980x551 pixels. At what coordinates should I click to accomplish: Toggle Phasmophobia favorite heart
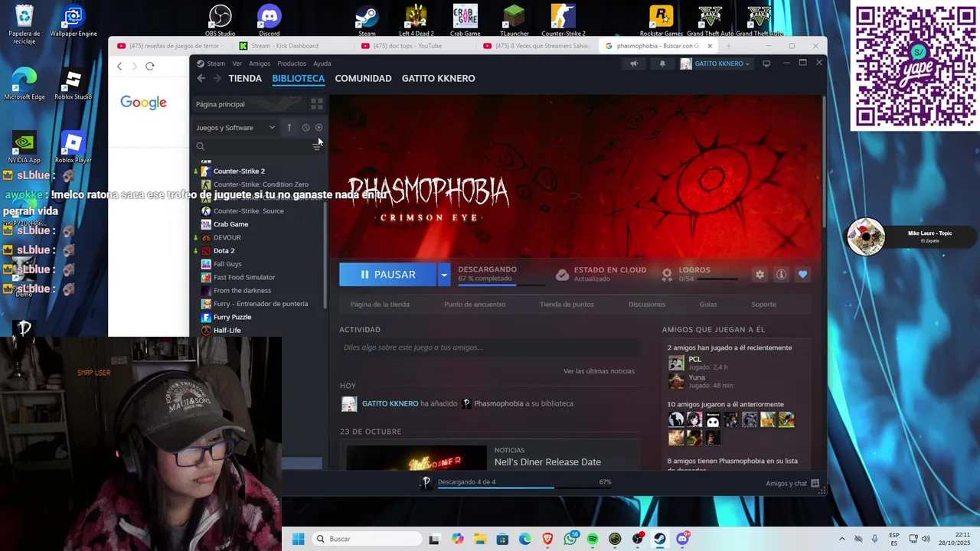click(802, 274)
